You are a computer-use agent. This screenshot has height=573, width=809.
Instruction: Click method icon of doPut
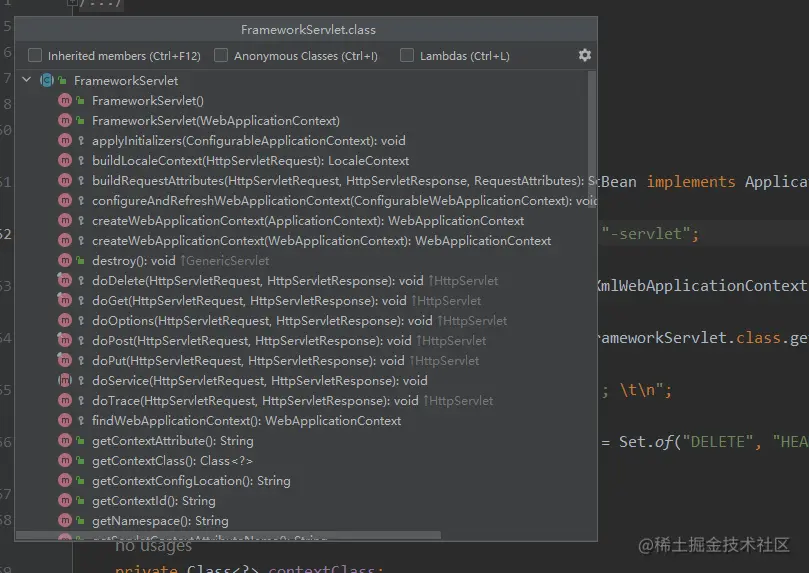coord(65,361)
